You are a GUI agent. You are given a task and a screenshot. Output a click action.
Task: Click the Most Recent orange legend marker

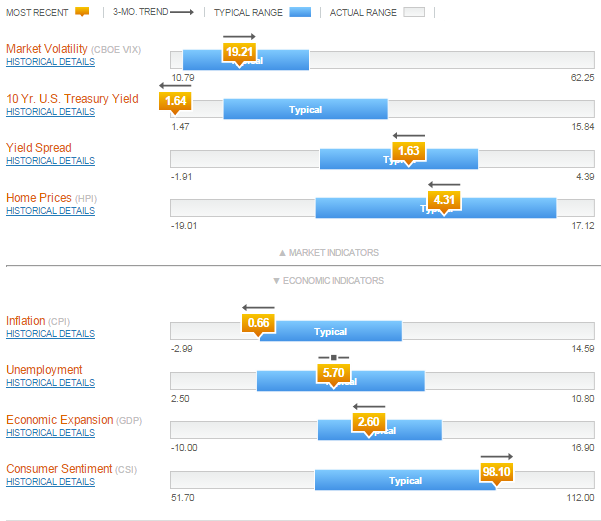(82, 12)
